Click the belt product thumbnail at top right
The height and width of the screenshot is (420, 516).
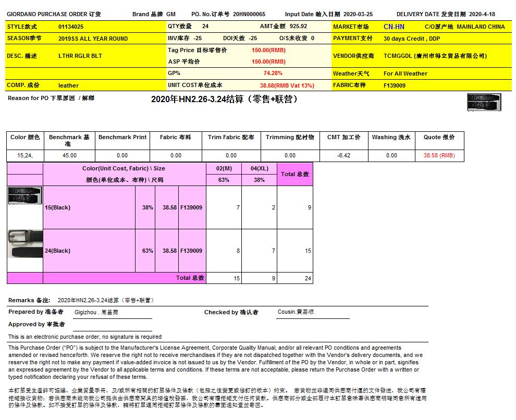click(484, 102)
